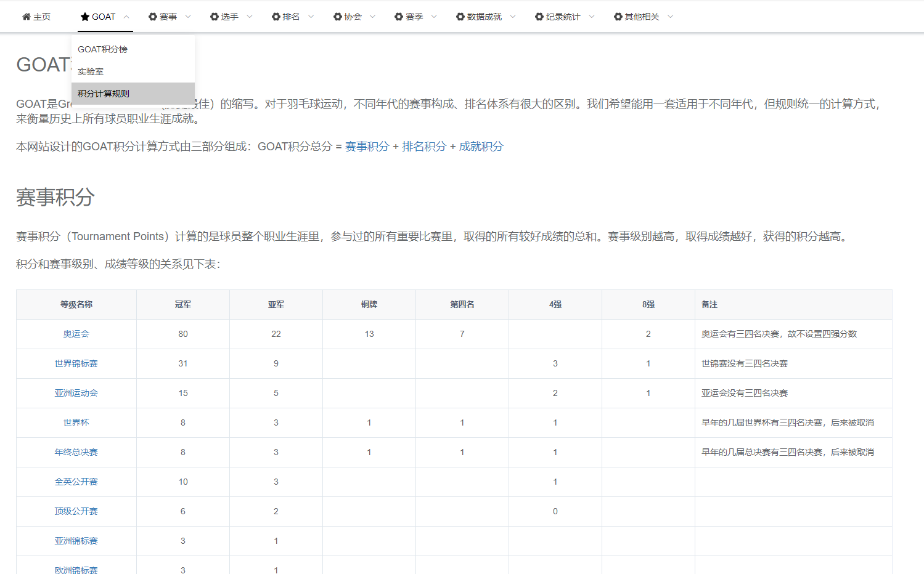
Task: Collapse the GOAT menu chevron
Action: pyautogui.click(x=126, y=17)
